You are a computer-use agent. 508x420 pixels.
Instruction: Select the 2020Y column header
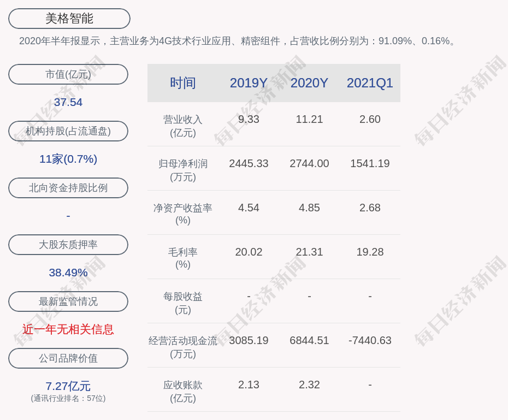pos(309,83)
